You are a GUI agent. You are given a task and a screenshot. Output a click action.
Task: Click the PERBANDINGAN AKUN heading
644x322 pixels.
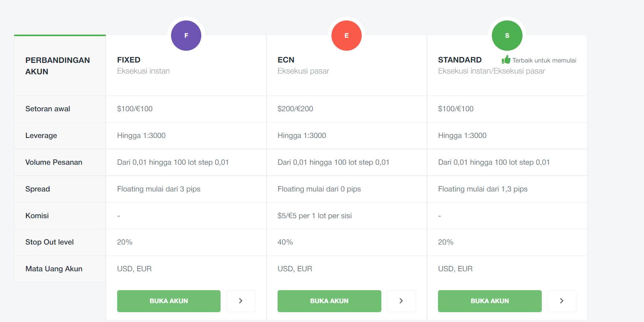click(x=57, y=66)
